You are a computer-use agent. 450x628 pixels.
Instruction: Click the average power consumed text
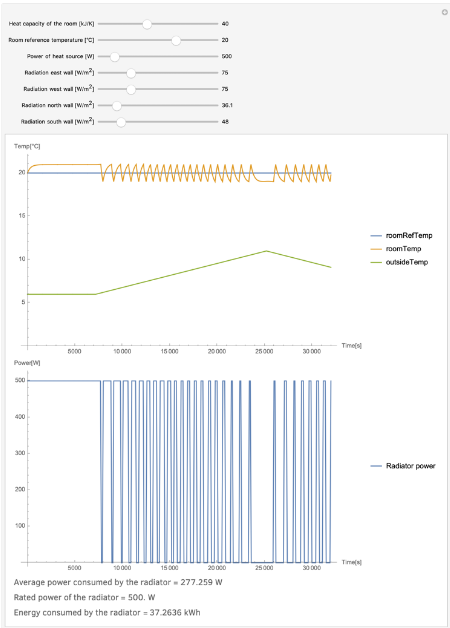(x=118, y=582)
